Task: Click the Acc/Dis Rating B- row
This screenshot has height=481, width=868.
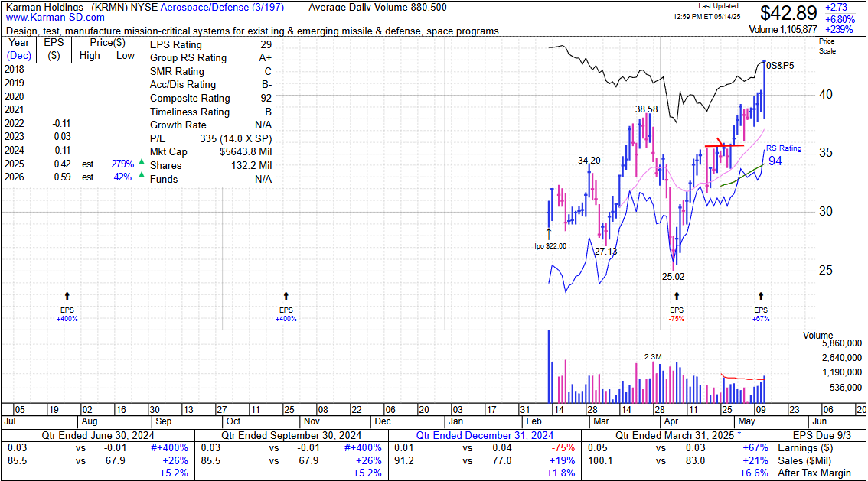Action: click(210, 85)
